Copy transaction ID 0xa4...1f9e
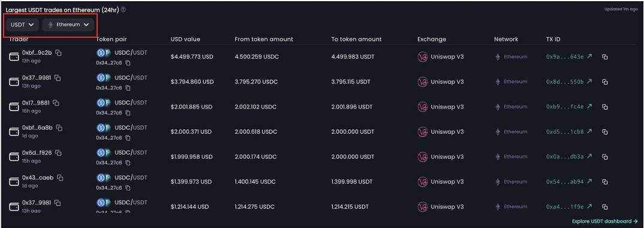The image size is (644, 228). [605, 207]
